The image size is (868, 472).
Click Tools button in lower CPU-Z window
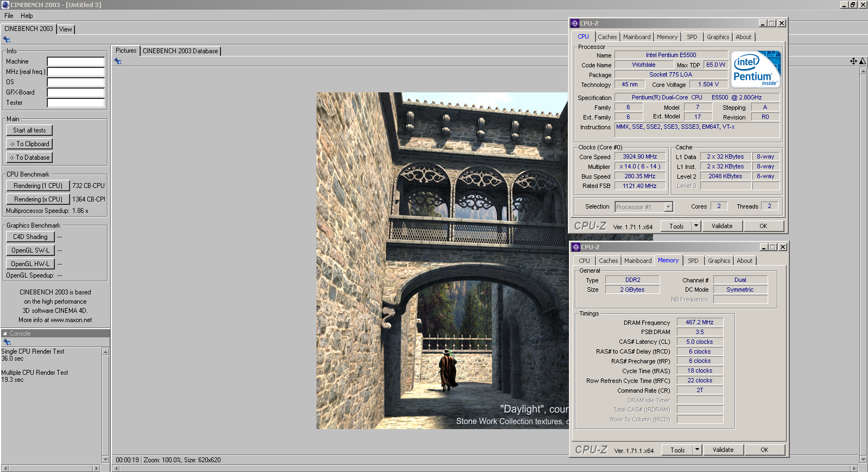[677, 450]
